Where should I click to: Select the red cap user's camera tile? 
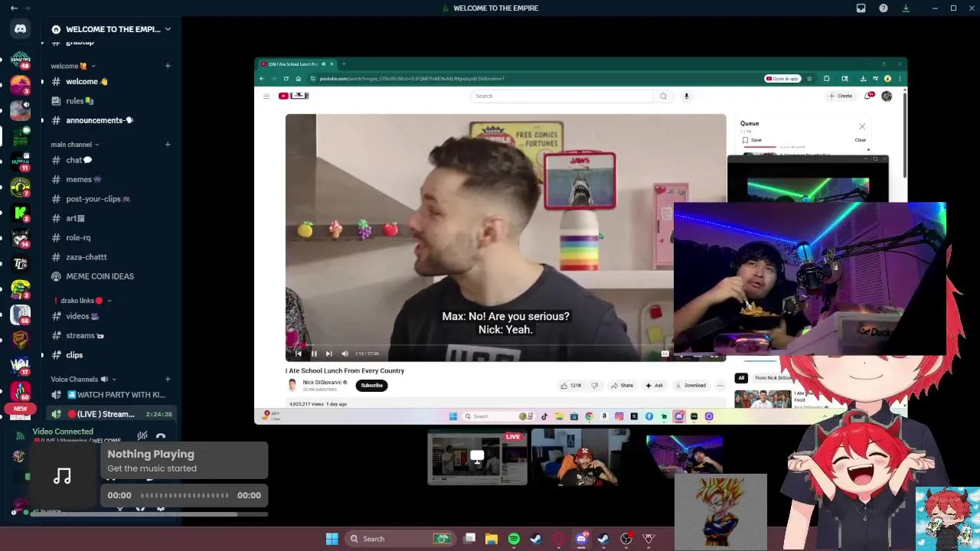point(580,457)
